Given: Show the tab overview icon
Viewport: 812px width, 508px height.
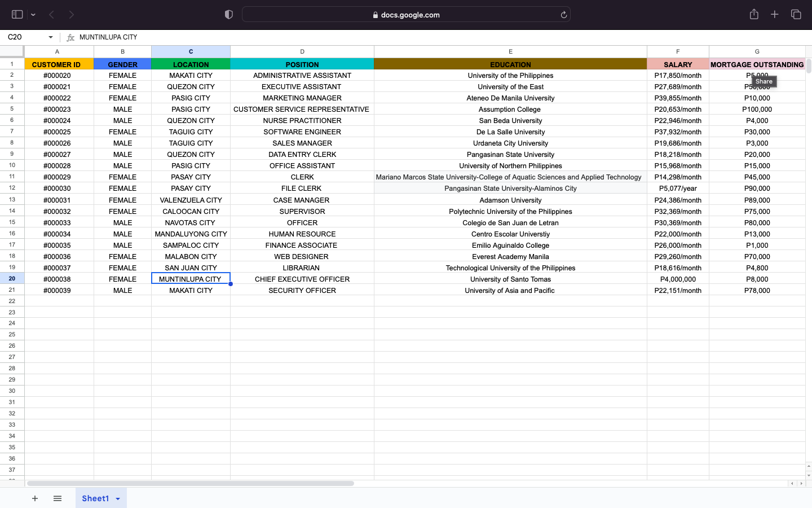Looking at the screenshot, I should pyautogui.click(x=796, y=15).
